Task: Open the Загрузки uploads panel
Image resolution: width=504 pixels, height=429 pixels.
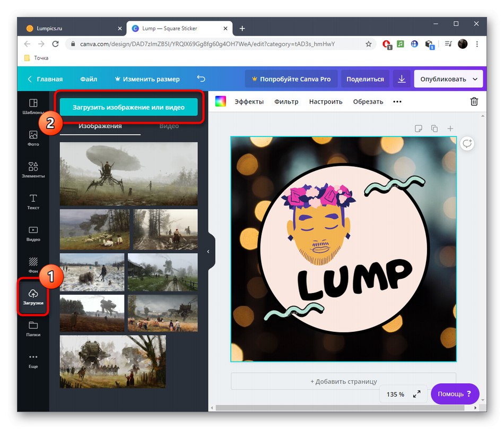Action: click(x=33, y=297)
